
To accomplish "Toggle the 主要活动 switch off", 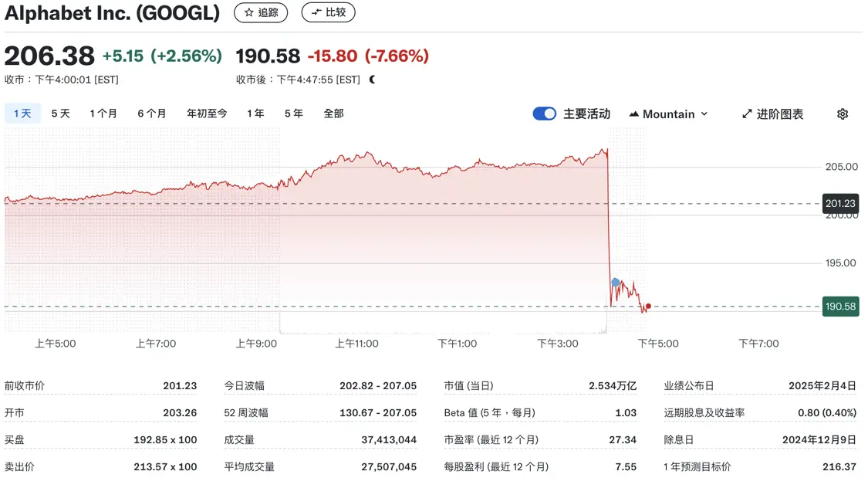I will (544, 114).
